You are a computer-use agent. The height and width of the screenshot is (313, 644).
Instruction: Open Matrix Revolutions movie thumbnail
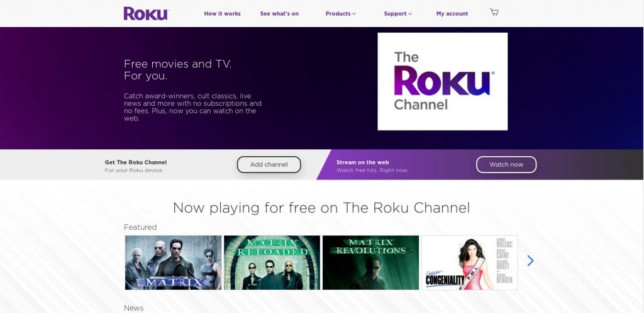coord(370,263)
